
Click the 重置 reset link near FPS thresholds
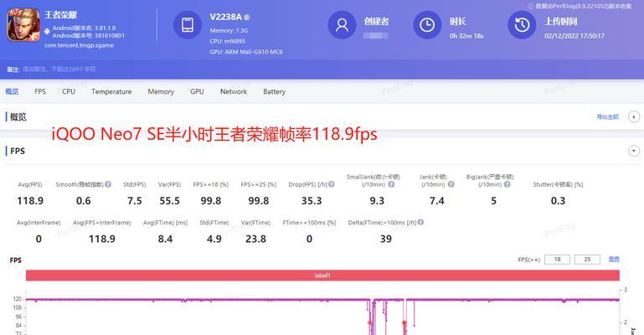(614, 259)
